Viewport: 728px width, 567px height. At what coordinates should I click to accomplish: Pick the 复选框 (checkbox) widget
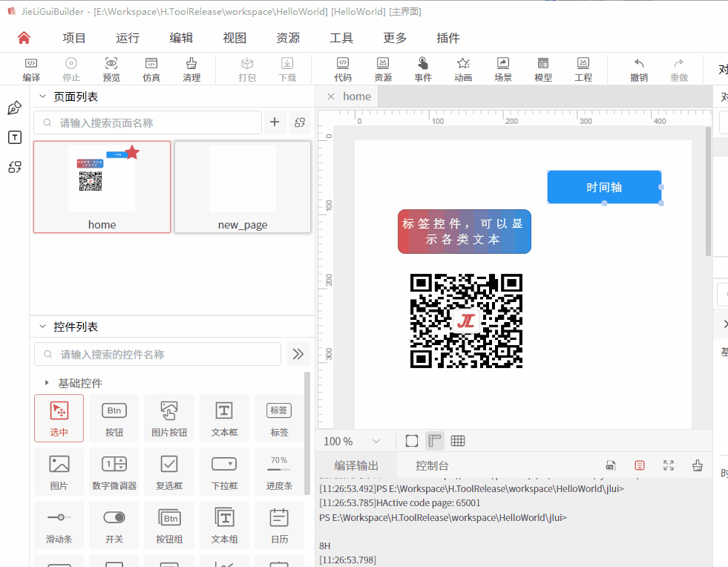tap(169, 471)
